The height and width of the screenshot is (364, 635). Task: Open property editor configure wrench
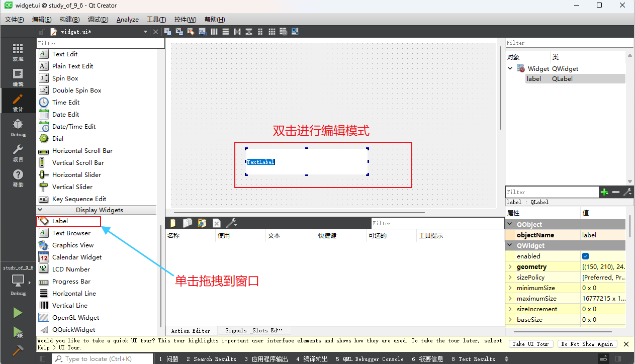click(627, 192)
